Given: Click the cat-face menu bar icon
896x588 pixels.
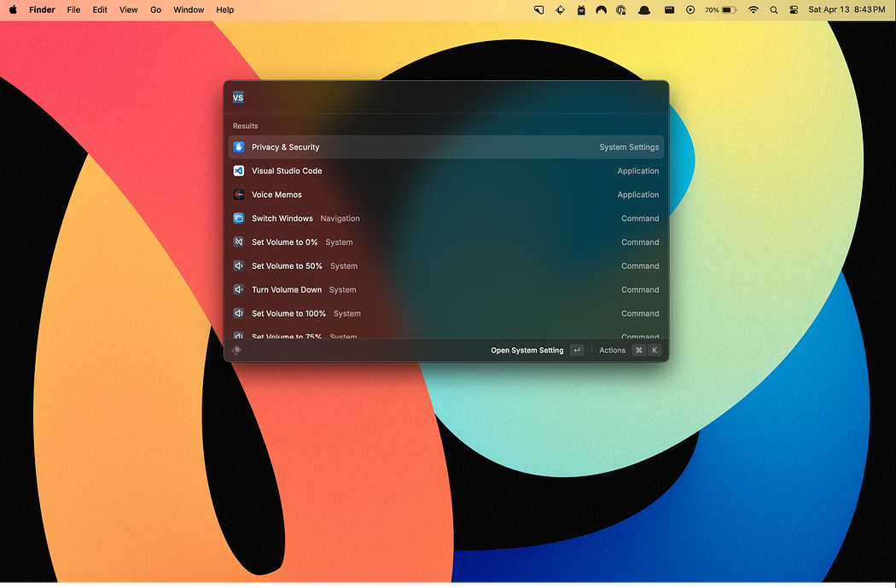Looking at the screenshot, I should coord(581,9).
